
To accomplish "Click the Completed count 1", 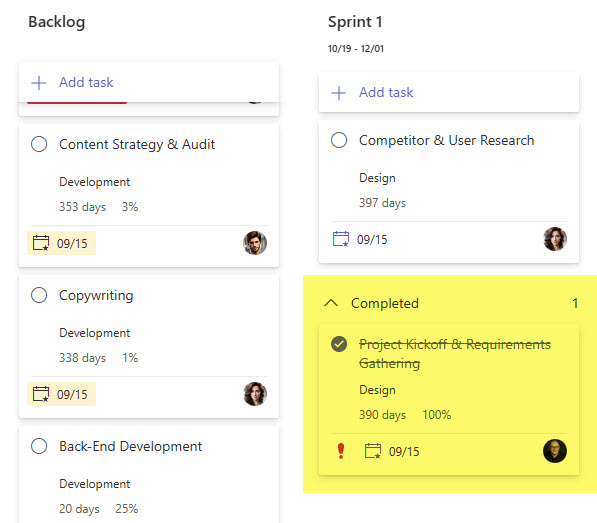I will 575,303.
